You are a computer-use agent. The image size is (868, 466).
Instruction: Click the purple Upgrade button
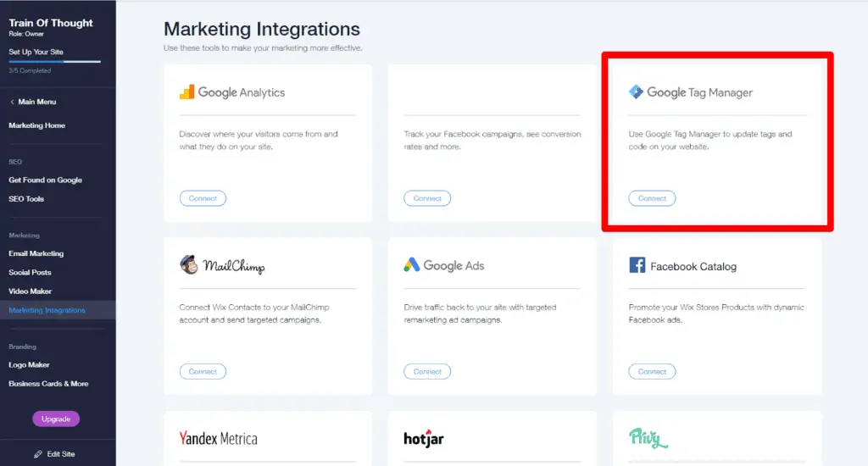click(56, 419)
